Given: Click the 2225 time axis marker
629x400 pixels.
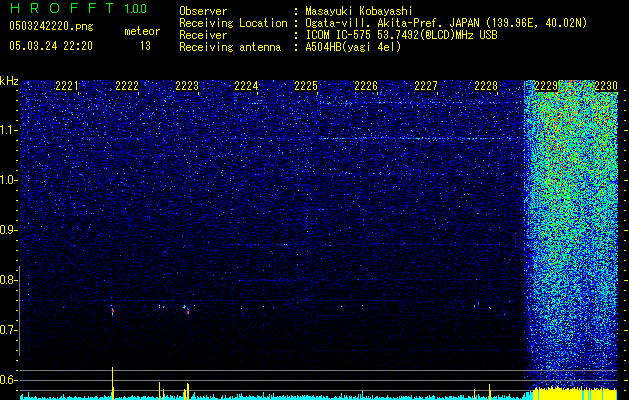Looking at the screenshot, I should tap(306, 86).
